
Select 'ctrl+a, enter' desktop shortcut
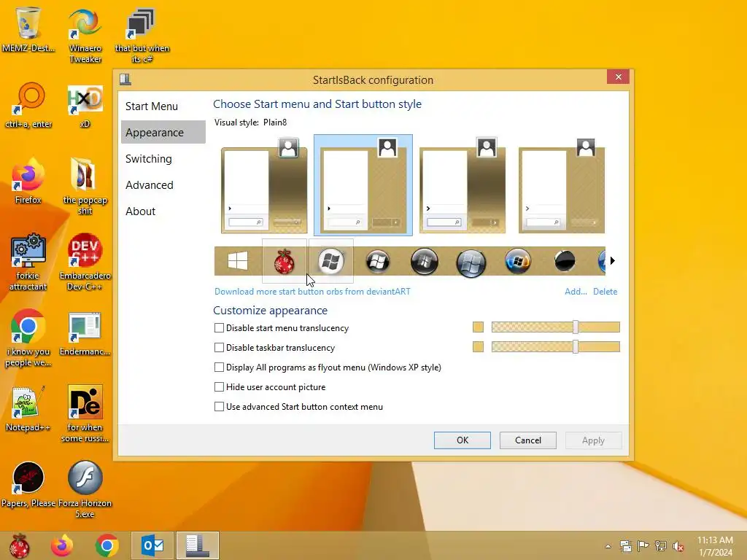point(28,105)
